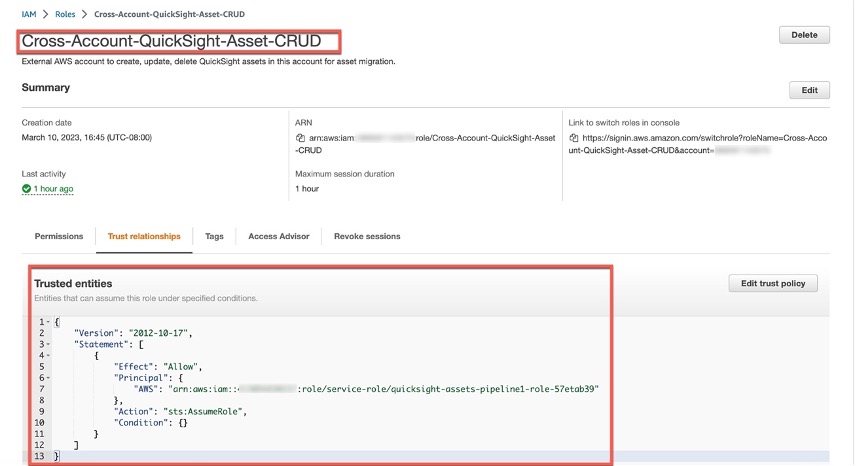
Task: Click the "Condition": {} line
Action: click(x=151, y=423)
